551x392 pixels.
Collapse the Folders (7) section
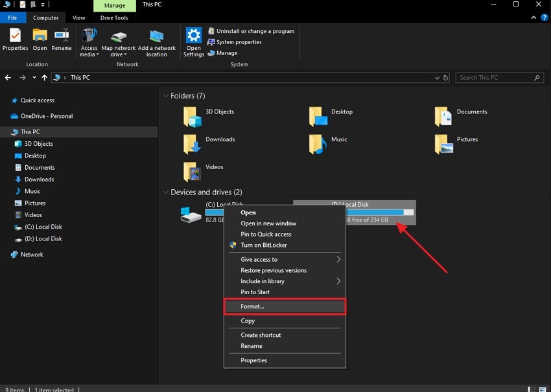tap(165, 95)
